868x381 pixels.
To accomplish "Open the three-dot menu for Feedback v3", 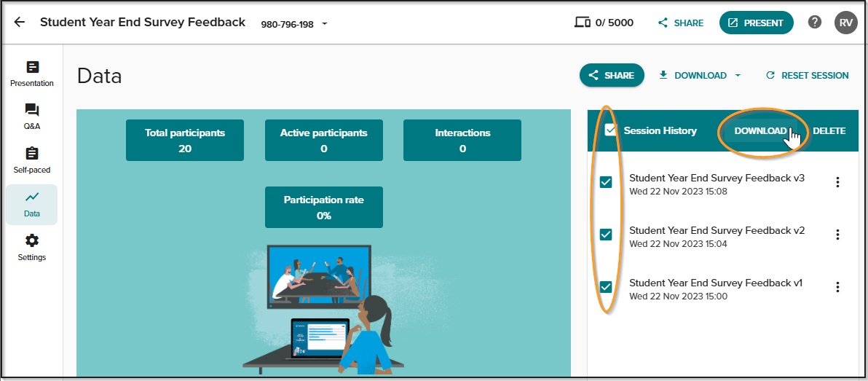I will click(x=837, y=182).
